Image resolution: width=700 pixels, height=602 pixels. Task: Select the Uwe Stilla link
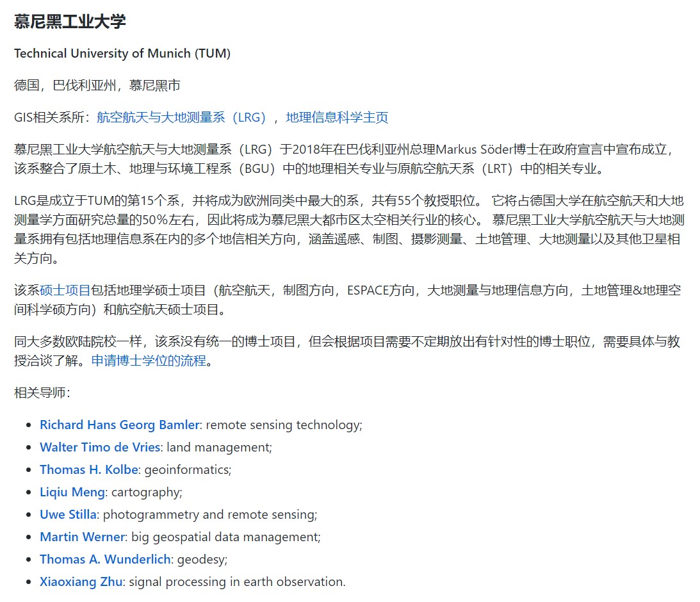[68, 514]
